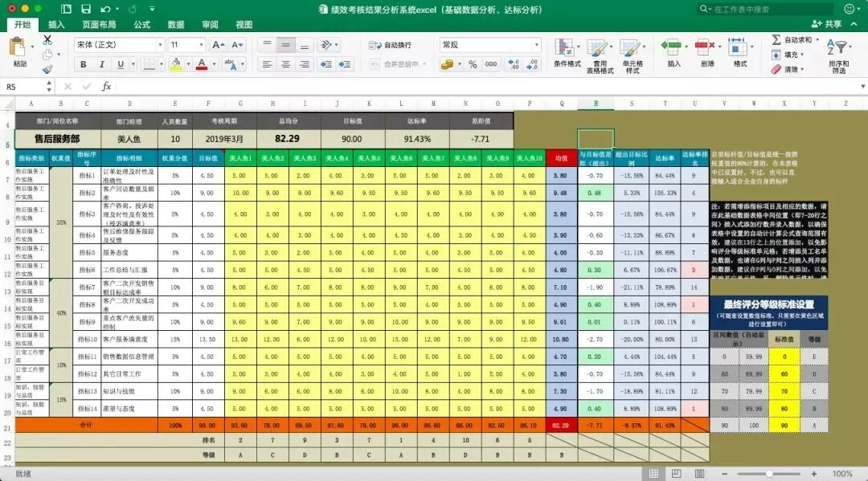
Task: Switch to the 数据 ribbon tab
Action: click(x=176, y=24)
